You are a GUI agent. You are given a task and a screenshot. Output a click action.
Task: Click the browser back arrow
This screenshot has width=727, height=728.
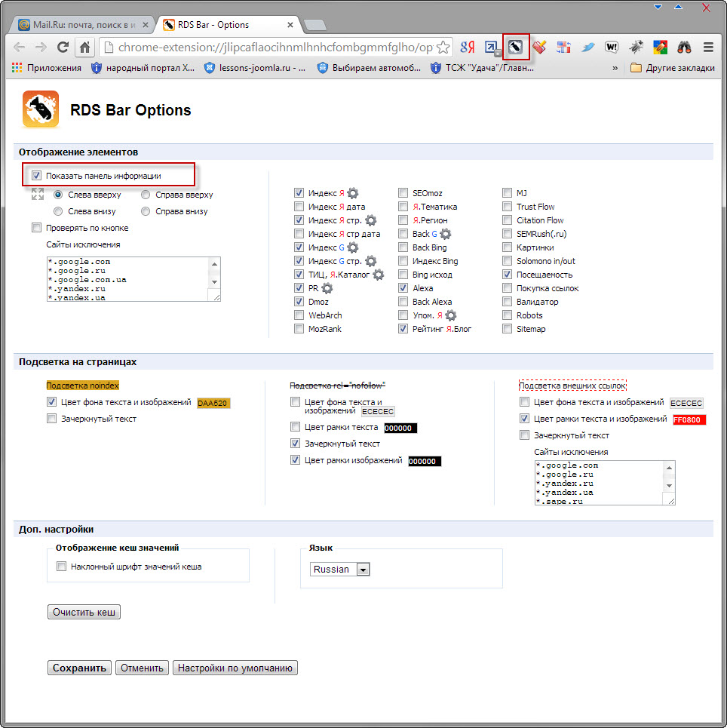click(x=20, y=47)
